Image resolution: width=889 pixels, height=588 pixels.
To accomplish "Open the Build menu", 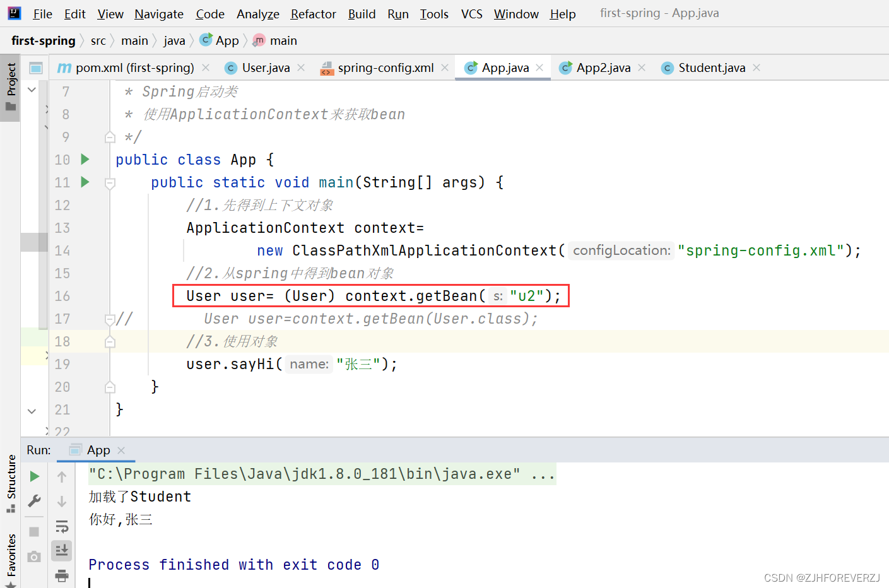I will 362,14.
